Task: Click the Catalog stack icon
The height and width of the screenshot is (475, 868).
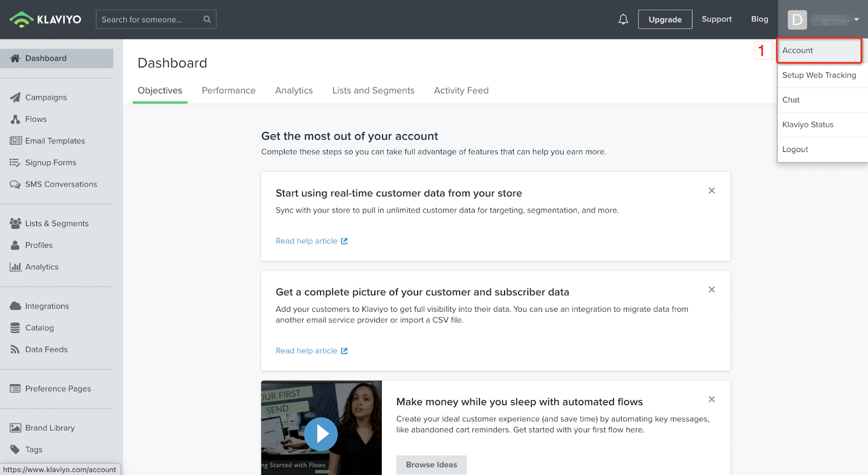Action: tap(15, 328)
